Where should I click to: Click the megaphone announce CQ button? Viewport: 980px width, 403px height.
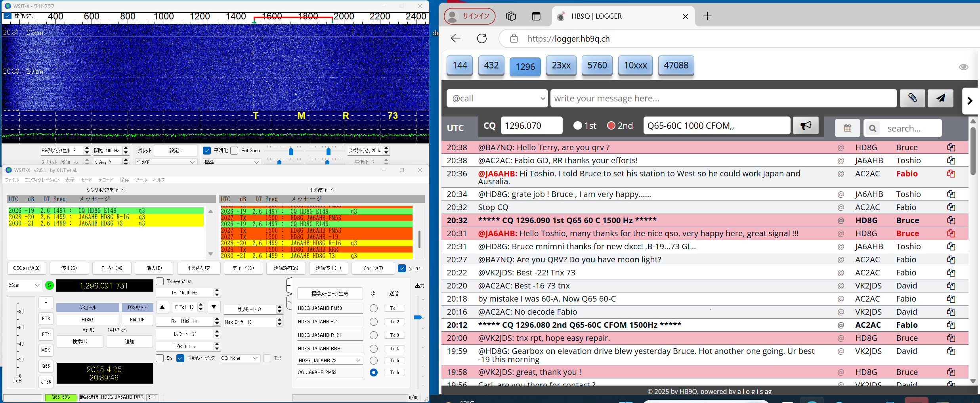[x=805, y=126]
